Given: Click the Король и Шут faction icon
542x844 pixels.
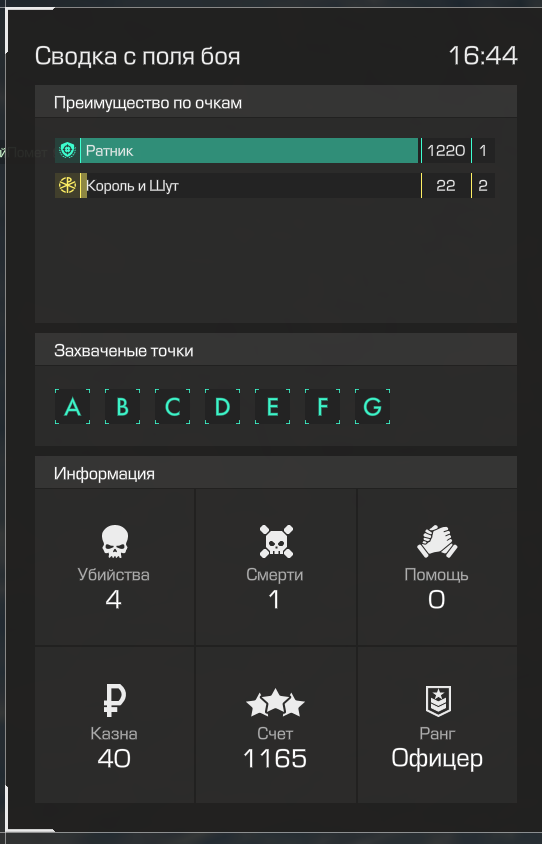Looking at the screenshot, I should [x=67, y=186].
